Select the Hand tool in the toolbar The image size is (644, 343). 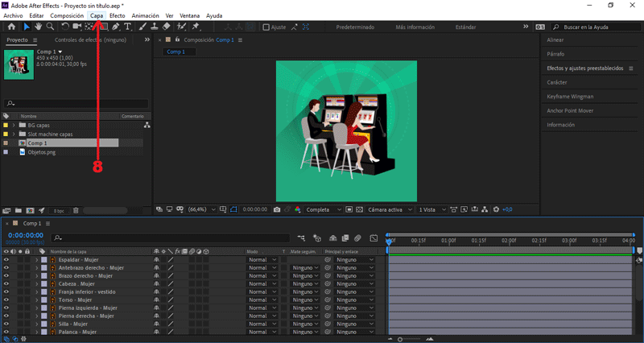pyautogui.click(x=38, y=27)
